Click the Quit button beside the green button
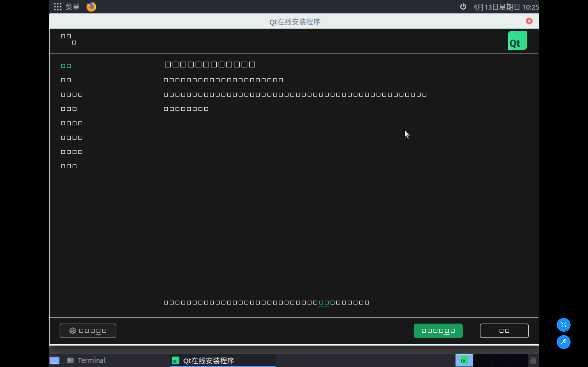This screenshot has height=367, width=588. coord(504,331)
